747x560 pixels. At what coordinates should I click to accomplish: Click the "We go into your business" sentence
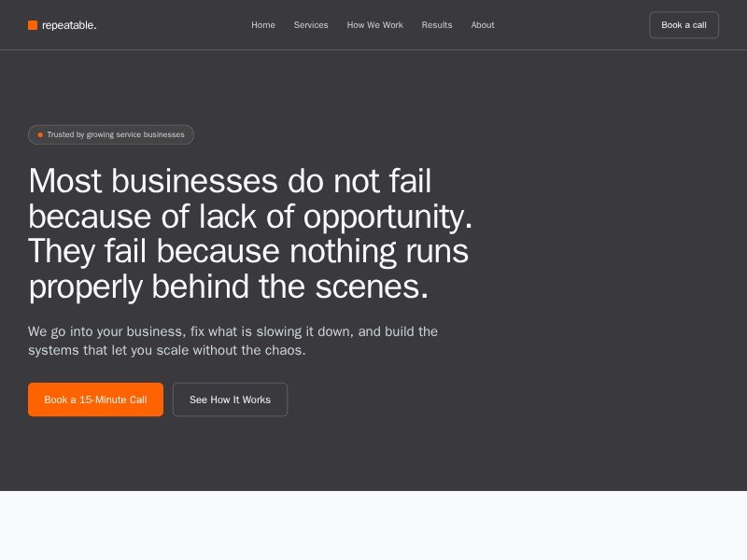click(233, 331)
